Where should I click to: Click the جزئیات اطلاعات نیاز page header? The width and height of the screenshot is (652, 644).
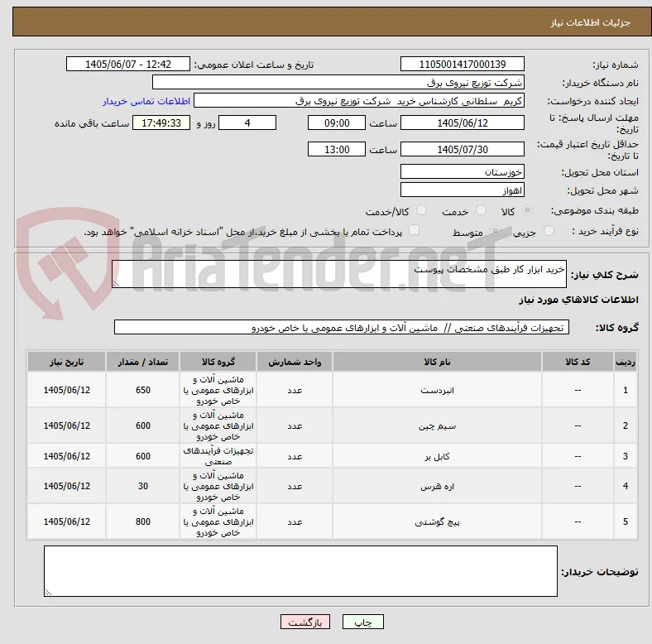(x=590, y=22)
